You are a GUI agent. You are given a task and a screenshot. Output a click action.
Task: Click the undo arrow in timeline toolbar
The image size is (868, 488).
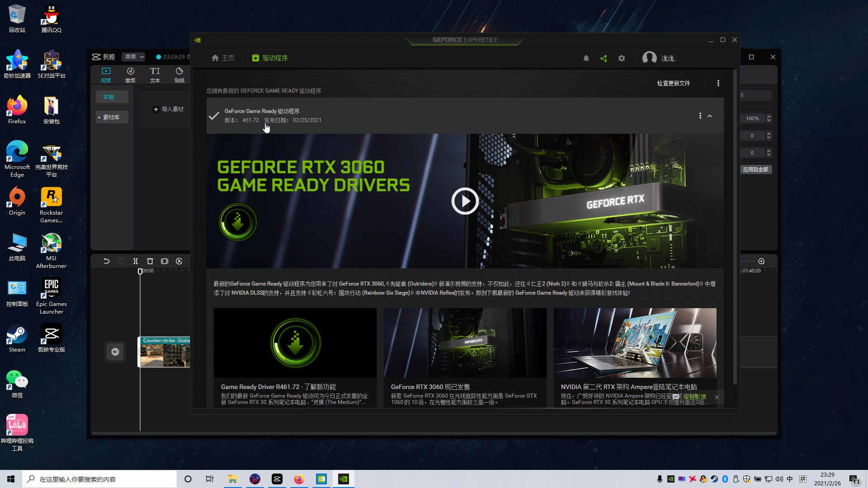[107, 261]
